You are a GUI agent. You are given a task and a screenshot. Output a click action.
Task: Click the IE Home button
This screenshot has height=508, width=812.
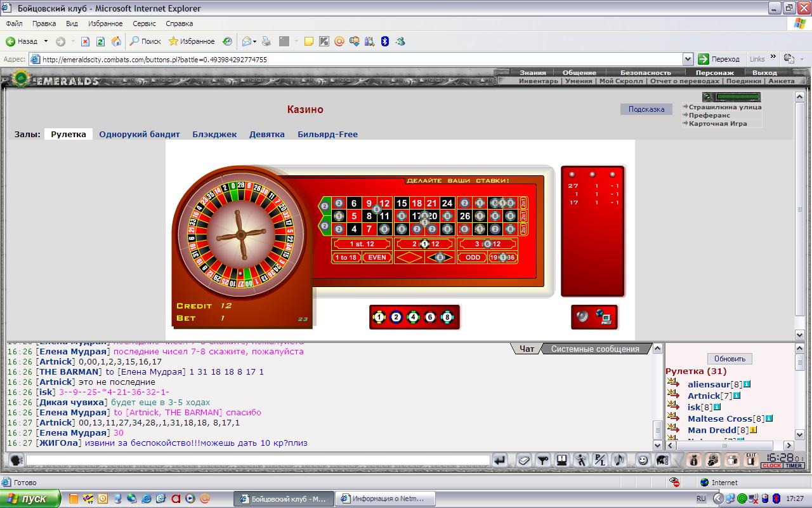pos(116,41)
